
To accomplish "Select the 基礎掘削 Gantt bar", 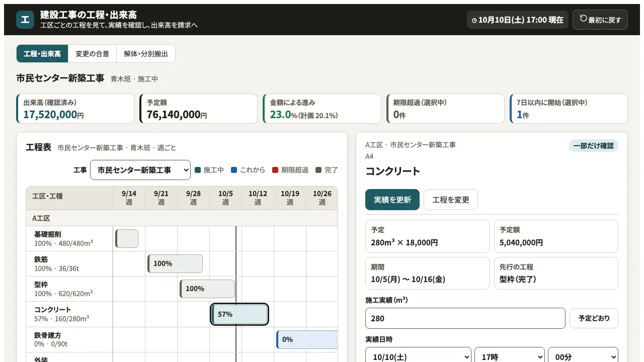I will pos(127,239).
